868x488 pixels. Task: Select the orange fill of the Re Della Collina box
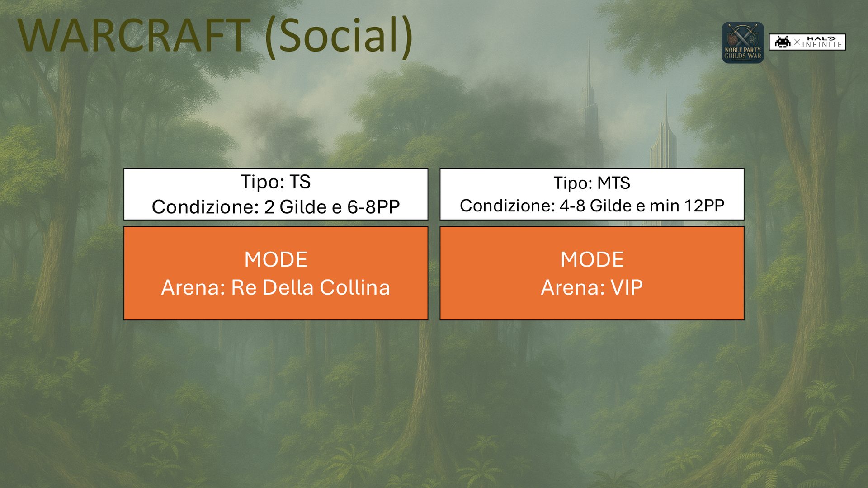pos(276,273)
